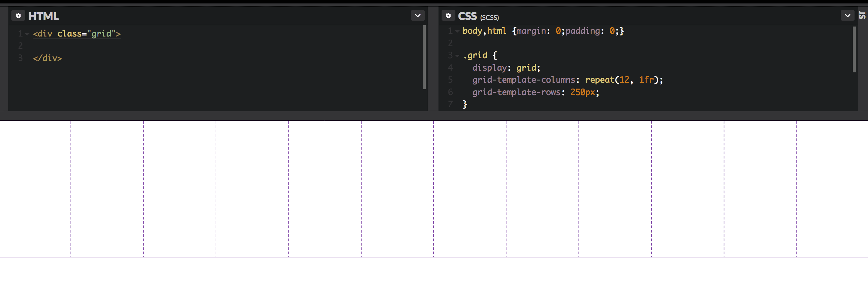Click the padding: 0 declaration
The image size is (868, 286).
590,31
